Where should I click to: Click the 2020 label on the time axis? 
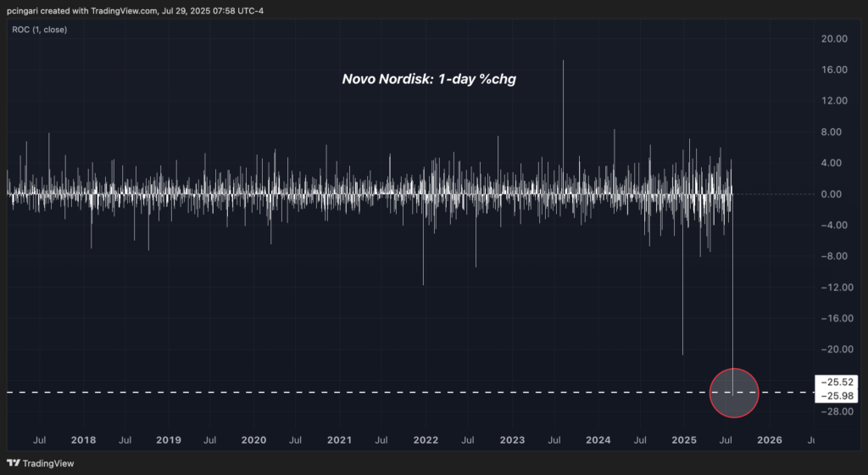point(253,440)
